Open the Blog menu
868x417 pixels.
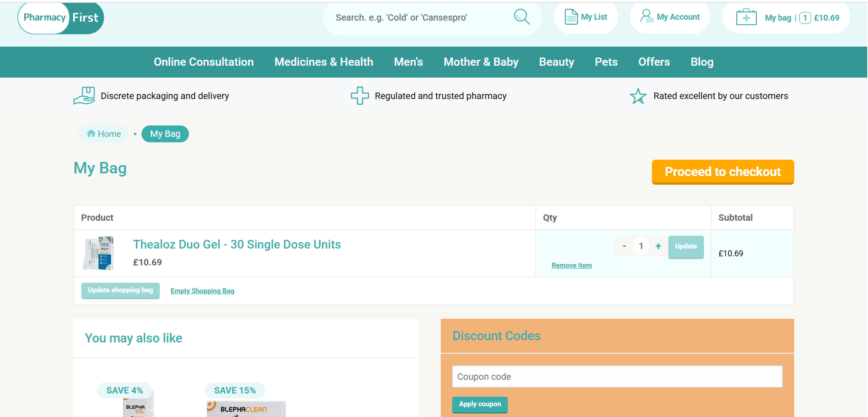(702, 62)
